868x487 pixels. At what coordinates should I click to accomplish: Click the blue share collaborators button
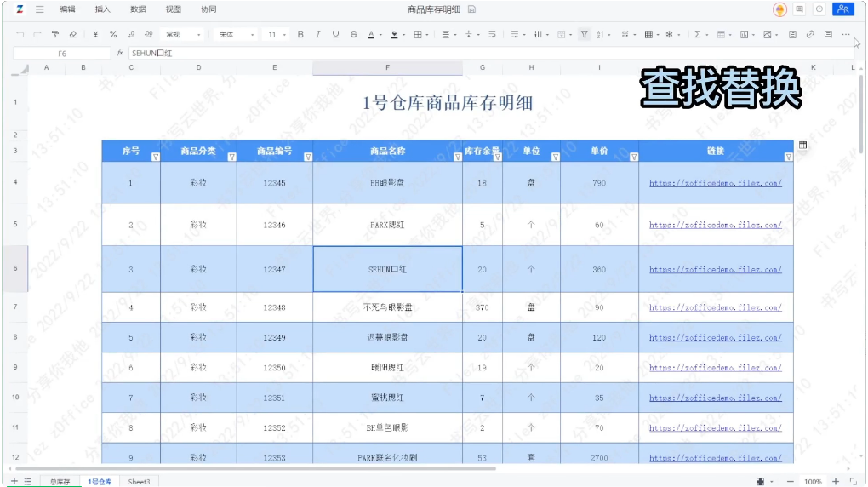click(843, 9)
